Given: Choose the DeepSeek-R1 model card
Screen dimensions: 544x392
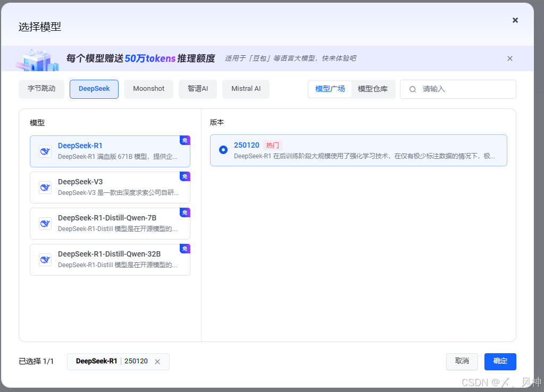Looking at the screenshot, I should click(110, 151).
